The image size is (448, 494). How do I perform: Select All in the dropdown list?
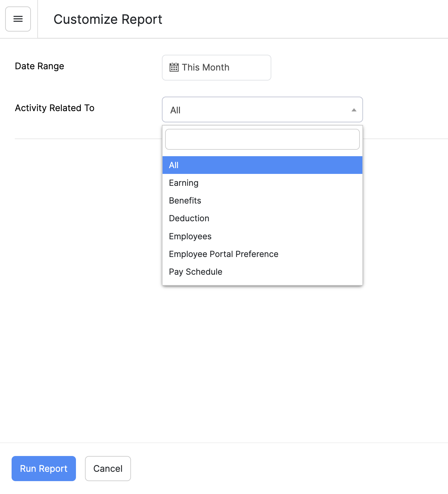coord(262,165)
